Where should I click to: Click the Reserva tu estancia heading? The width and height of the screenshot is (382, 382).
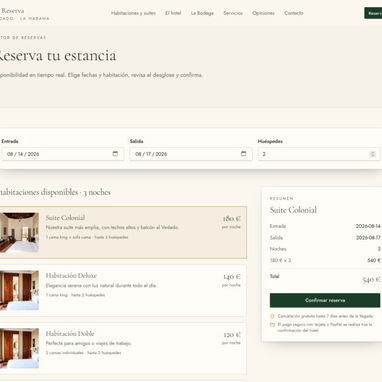(57, 56)
